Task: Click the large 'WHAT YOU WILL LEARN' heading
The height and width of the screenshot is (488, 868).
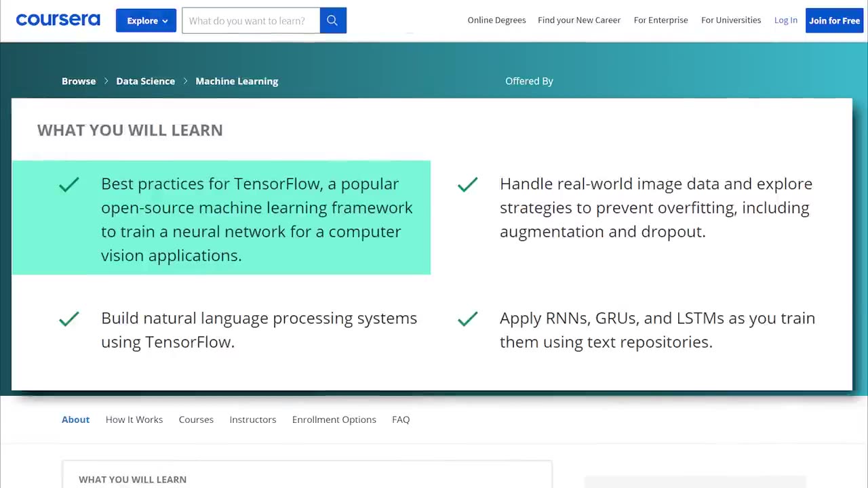Action: pyautogui.click(x=130, y=130)
